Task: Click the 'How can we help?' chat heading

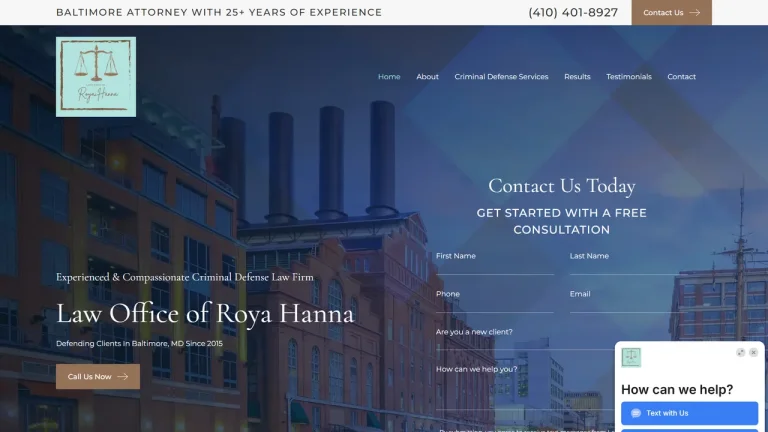Action: [x=677, y=389]
